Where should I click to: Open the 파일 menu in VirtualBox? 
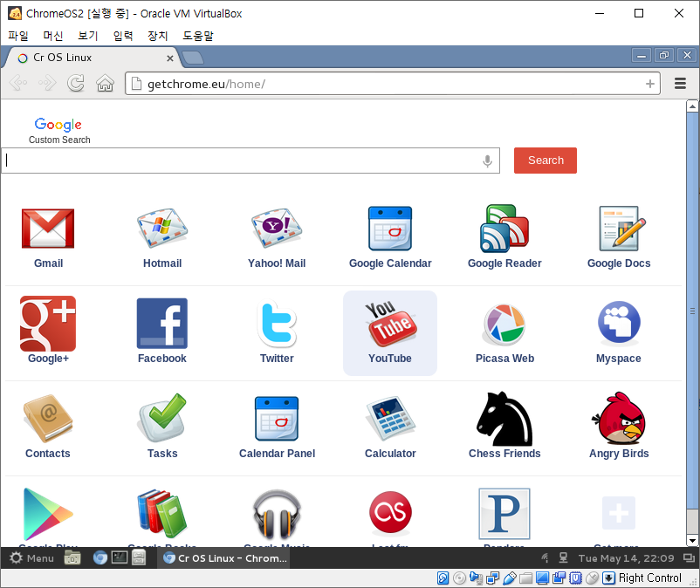point(17,36)
